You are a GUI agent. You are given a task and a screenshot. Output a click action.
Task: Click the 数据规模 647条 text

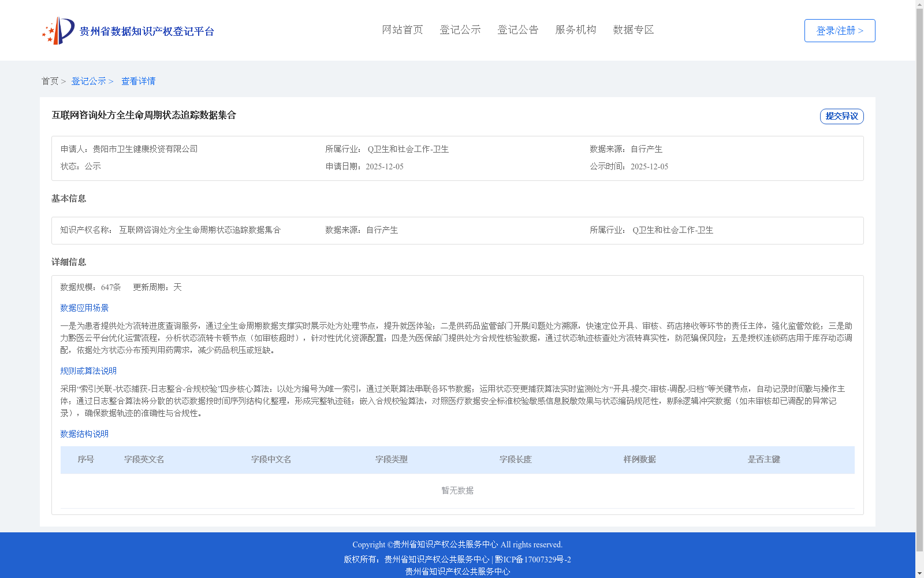pyautogui.click(x=91, y=287)
